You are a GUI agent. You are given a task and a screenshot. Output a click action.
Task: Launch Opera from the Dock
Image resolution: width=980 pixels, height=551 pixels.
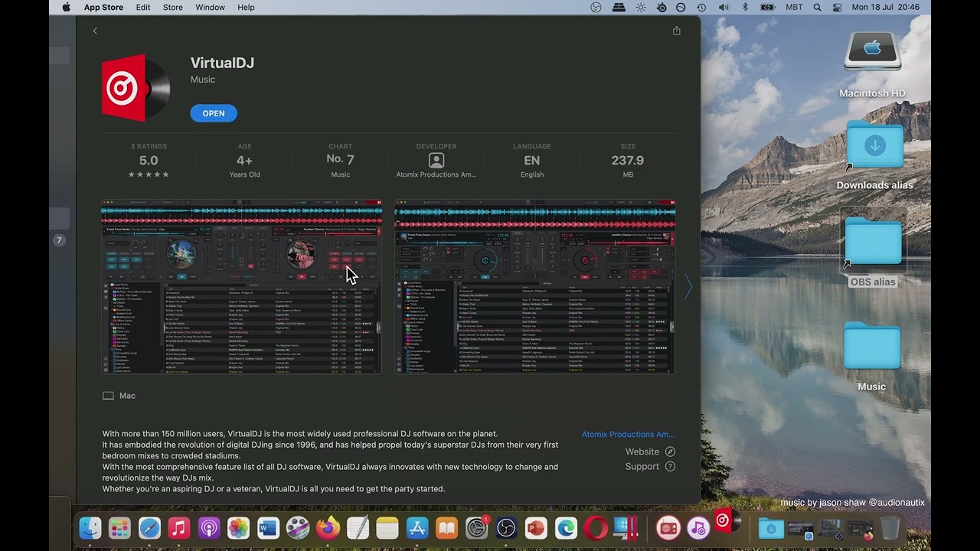(x=596, y=527)
